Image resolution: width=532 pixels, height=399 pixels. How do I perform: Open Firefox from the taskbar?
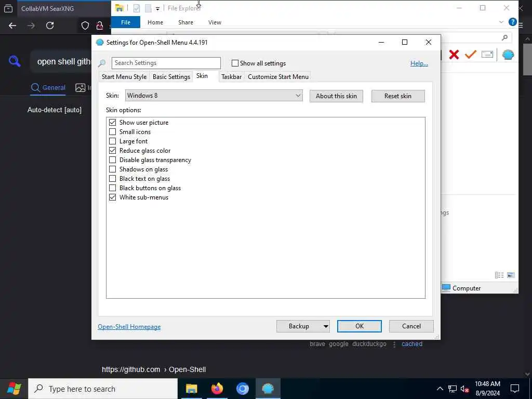[x=217, y=389]
